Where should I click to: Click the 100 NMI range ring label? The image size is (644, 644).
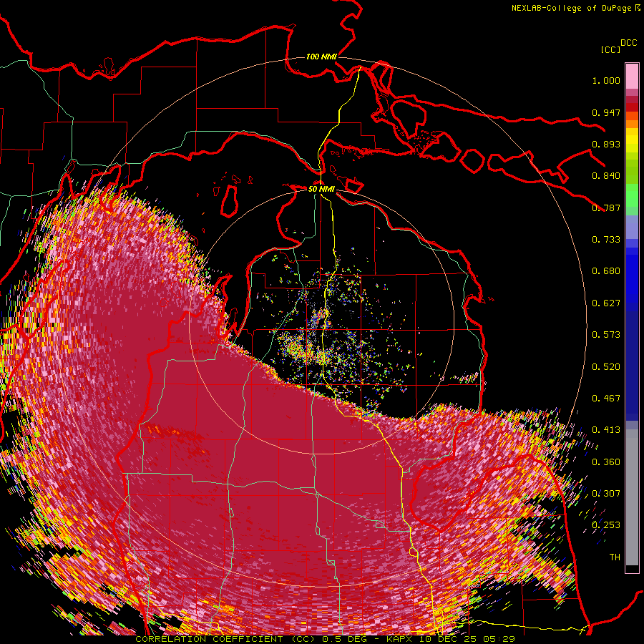(x=321, y=57)
